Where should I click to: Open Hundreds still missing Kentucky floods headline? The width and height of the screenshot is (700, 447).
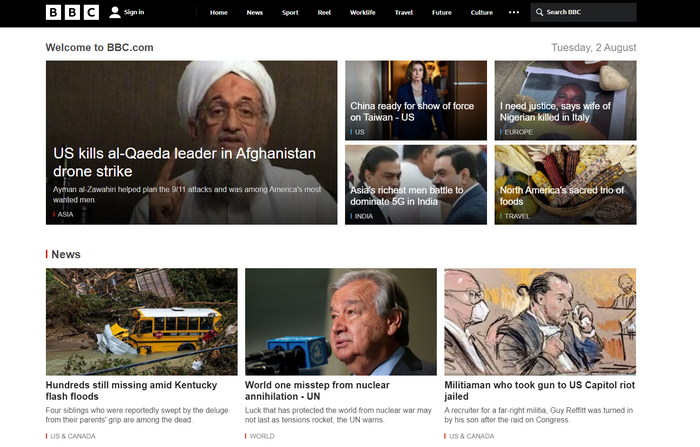(131, 391)
